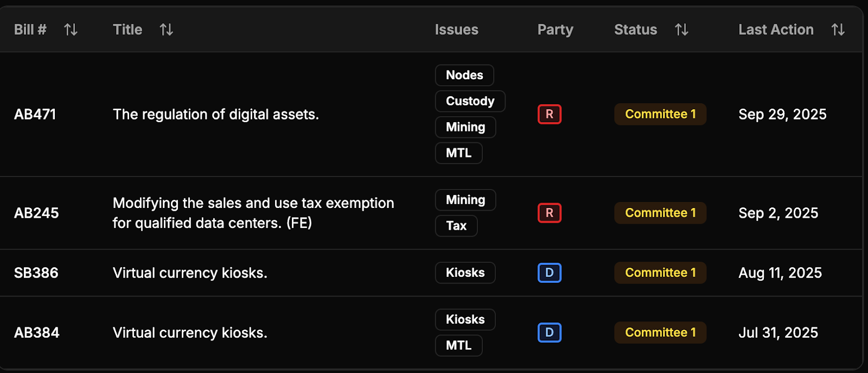
Task: Select the blue D party badge for SB386
Action: tap(549, 273)
